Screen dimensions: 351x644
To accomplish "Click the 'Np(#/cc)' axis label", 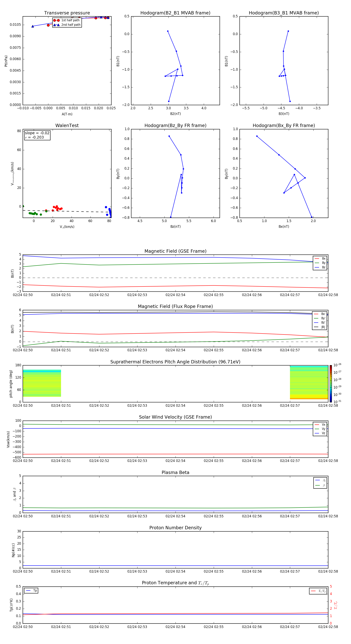I will pos(13,550).
